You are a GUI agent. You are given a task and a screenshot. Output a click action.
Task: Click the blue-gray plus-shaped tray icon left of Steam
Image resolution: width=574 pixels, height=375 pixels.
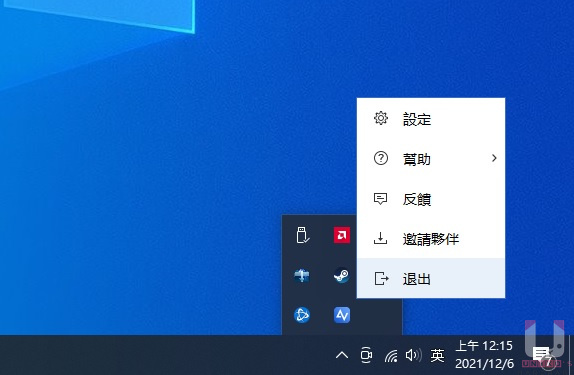coord(302,275)
